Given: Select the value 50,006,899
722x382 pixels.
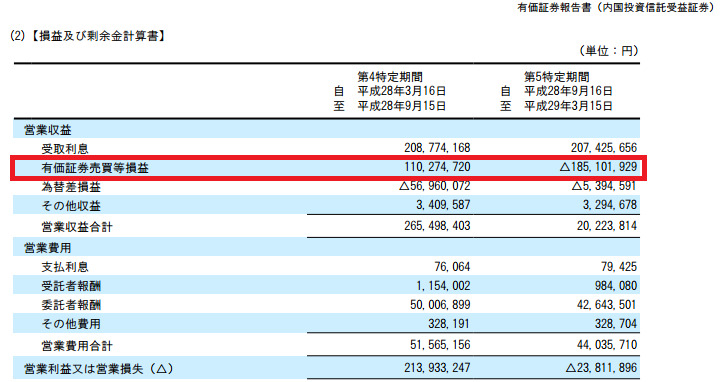Looking at the screenshot, I should (x=440, y=305).
